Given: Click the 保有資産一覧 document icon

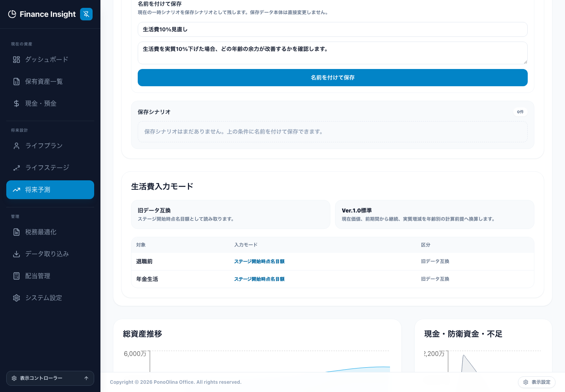Looking at the screenshot, I should click(16, 82).
